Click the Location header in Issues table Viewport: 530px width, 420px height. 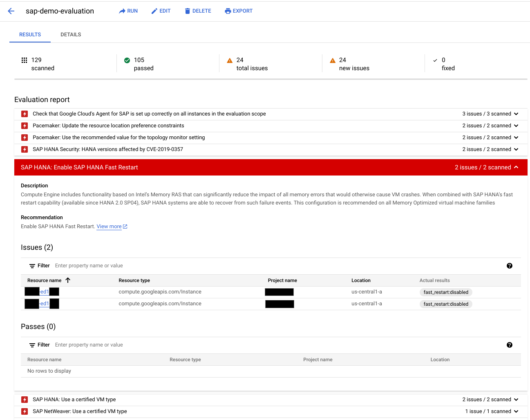click(x=361, y=280)
